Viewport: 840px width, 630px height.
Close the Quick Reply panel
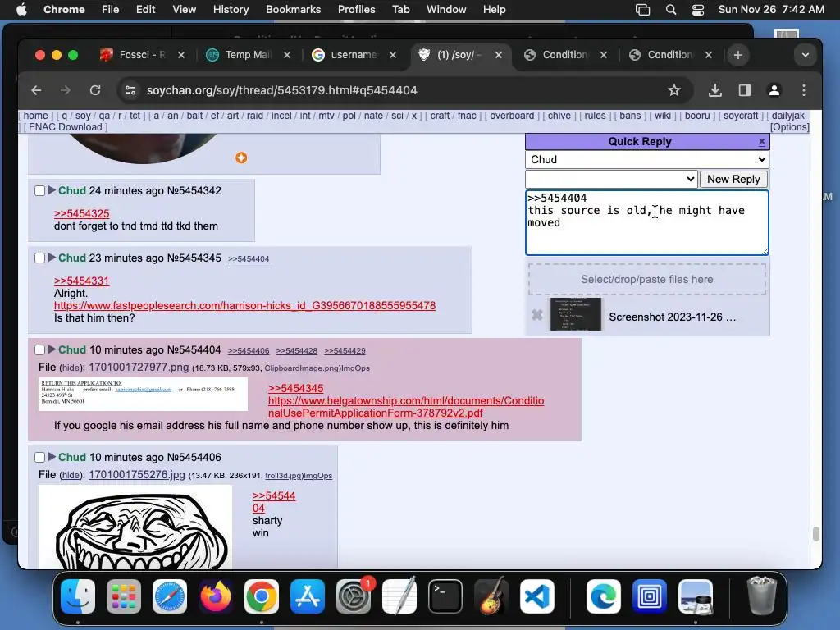[x=761, y=141]
